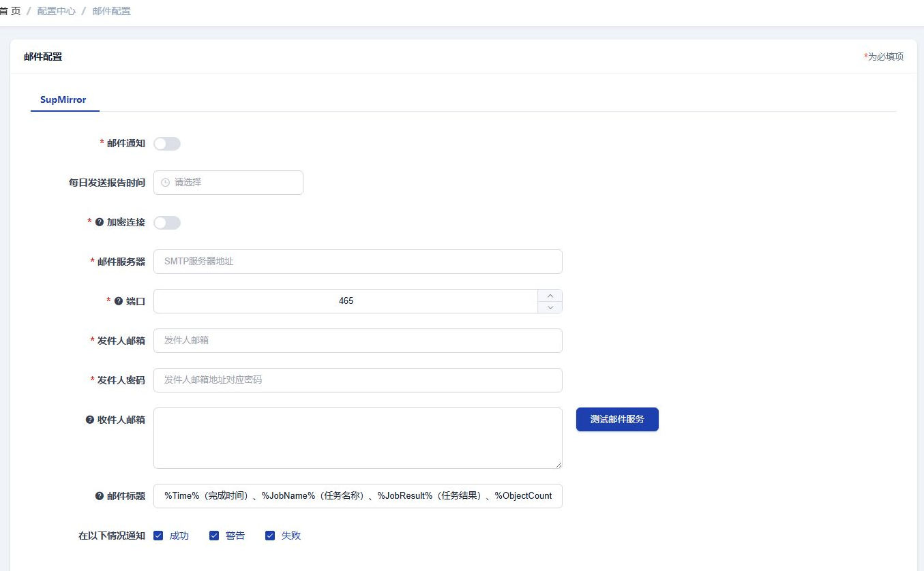Viewport: 924px width, 571px height.
Task: Click the port field showing 465
Action: coord(346,301)
